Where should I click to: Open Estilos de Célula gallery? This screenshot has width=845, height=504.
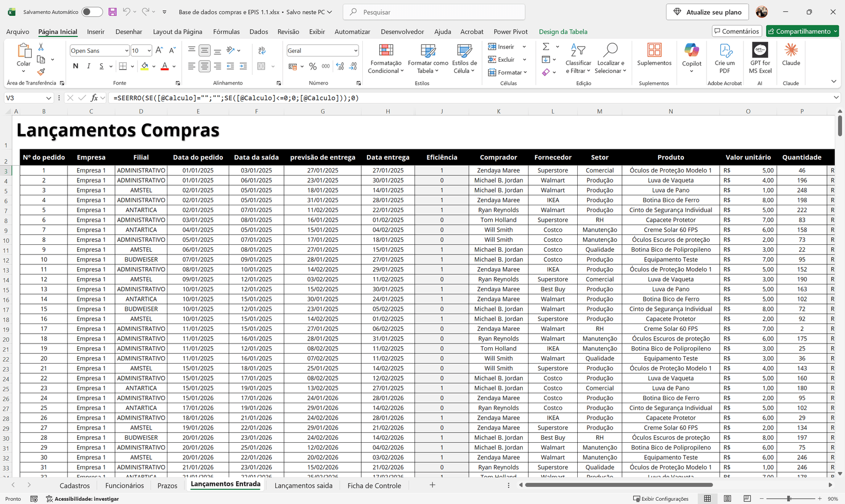pos(465,59)
